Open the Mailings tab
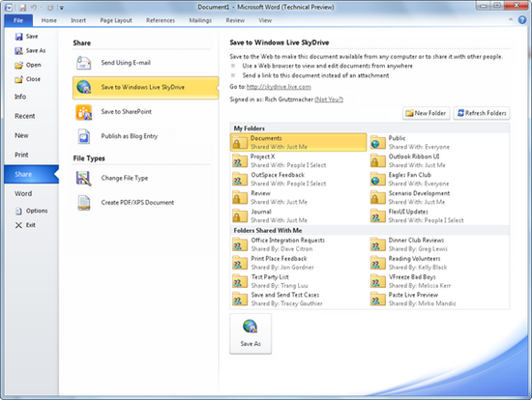The width and height of the screenshot is (532, 400). (200, 20)
